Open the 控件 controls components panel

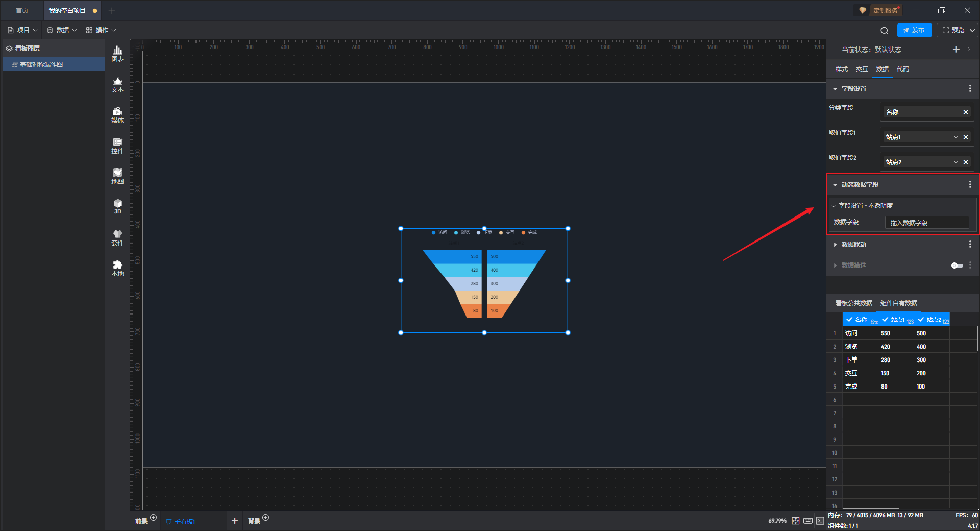117,146
